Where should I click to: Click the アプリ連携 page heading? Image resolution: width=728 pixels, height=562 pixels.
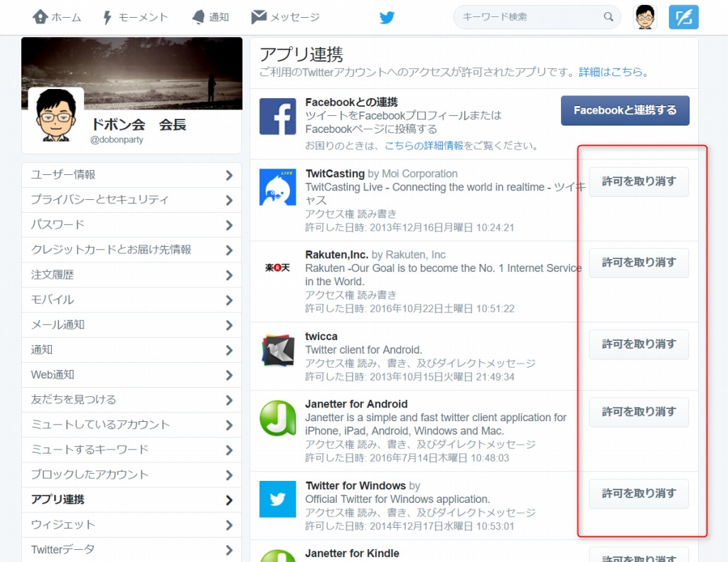tap(301, 55)
